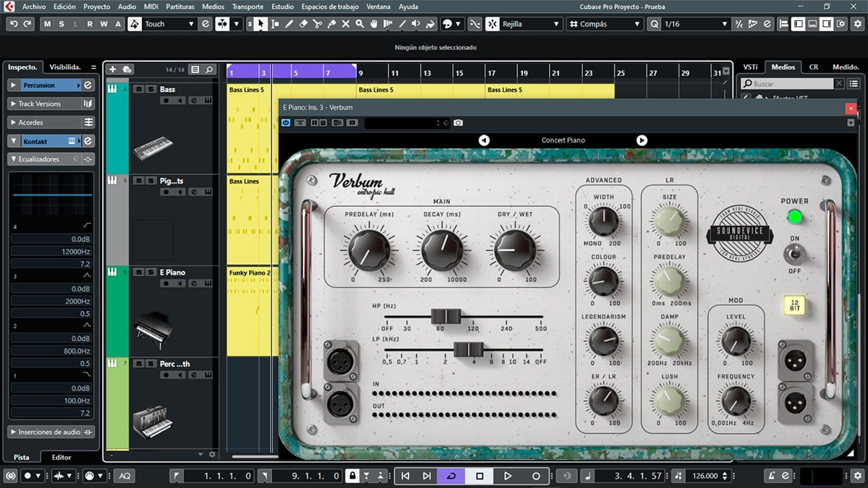Click the LP (kHz) slider handle
868x488 pixels.
468,349
